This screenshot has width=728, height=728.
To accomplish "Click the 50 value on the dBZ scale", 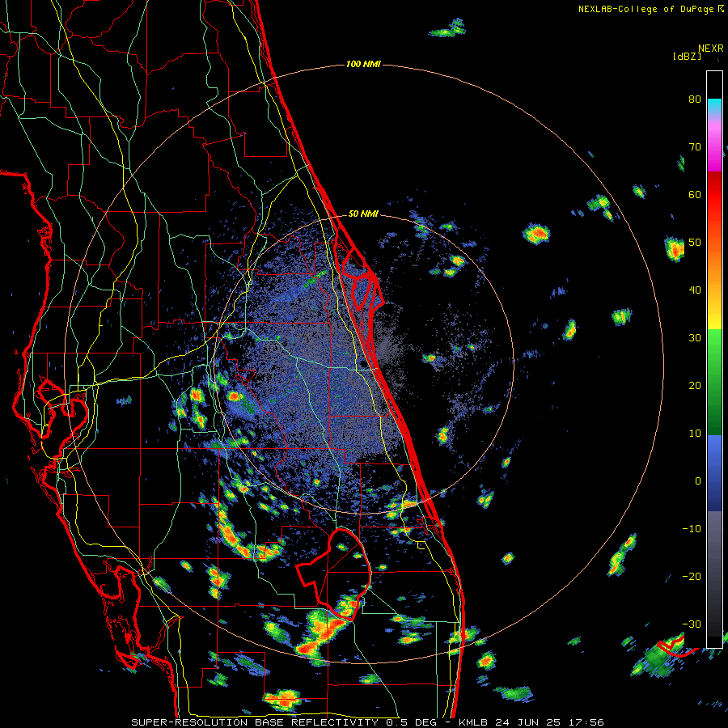I will point(695,243).
